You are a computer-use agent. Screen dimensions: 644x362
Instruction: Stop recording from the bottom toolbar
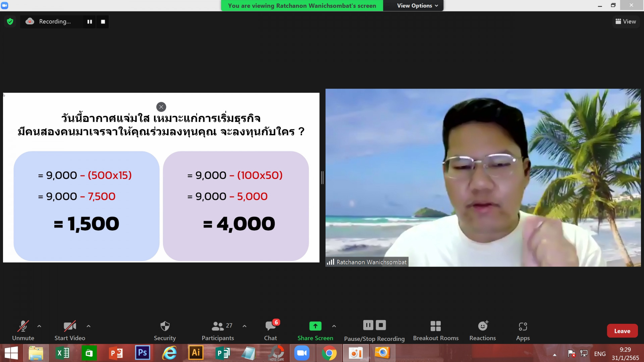tap(381, 325)
